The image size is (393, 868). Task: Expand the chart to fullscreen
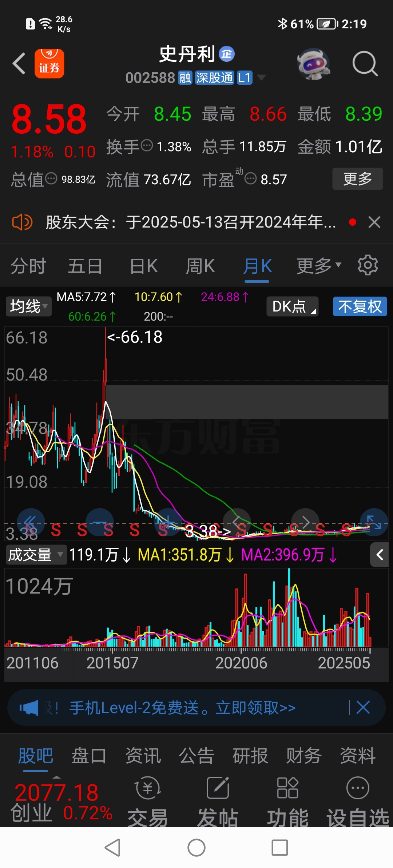[x=374, y=522]
